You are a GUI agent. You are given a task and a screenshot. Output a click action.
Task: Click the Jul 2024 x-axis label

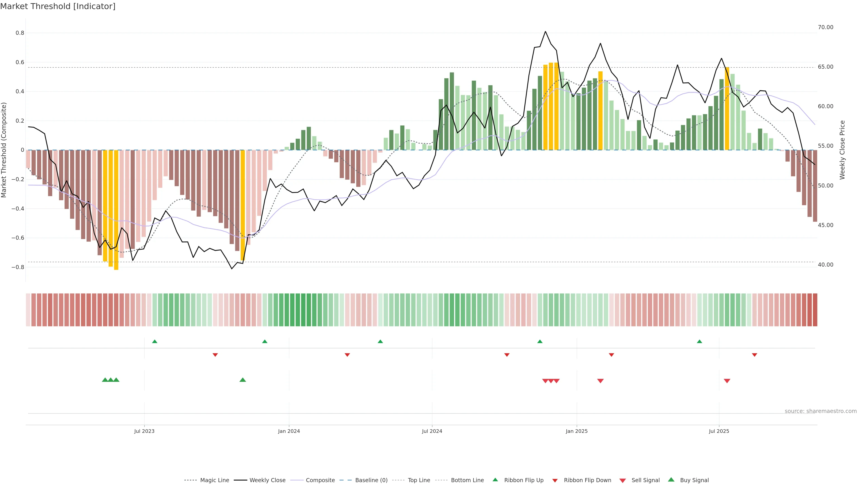click(x=432, y=431)
